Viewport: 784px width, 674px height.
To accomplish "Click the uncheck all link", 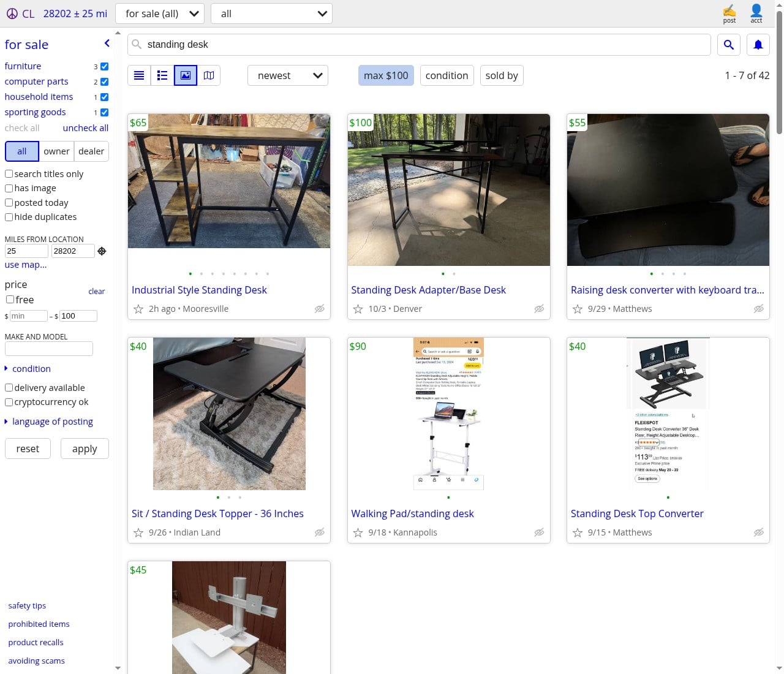I will (x=86, y=128).
